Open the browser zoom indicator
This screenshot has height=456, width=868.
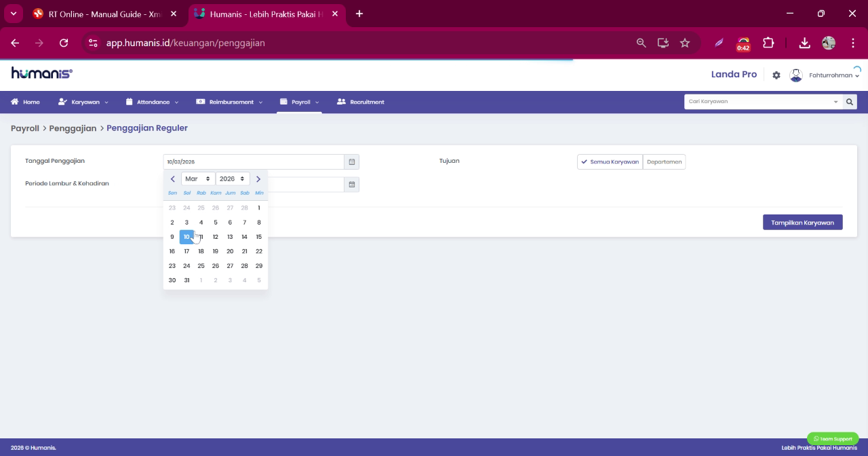[641, 43]
